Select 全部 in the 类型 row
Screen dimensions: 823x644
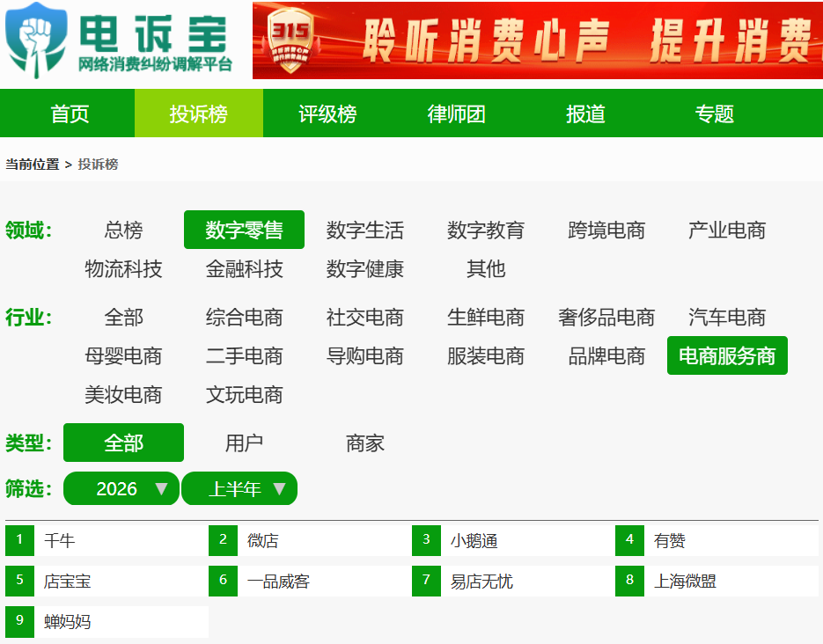pyautogui.click(x=123, y=443)
